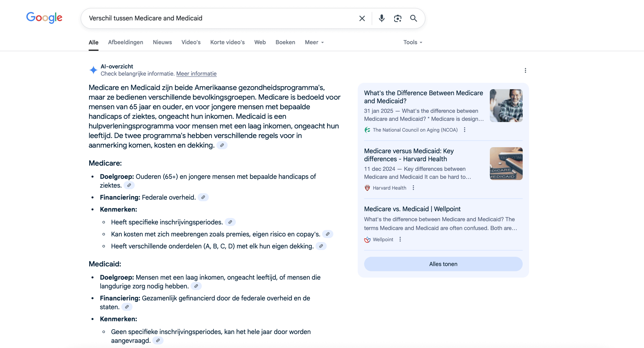
Task: Open the source link icon after 'Federale overheid.'
Action: pyautogui.click(x=203, y=197)
